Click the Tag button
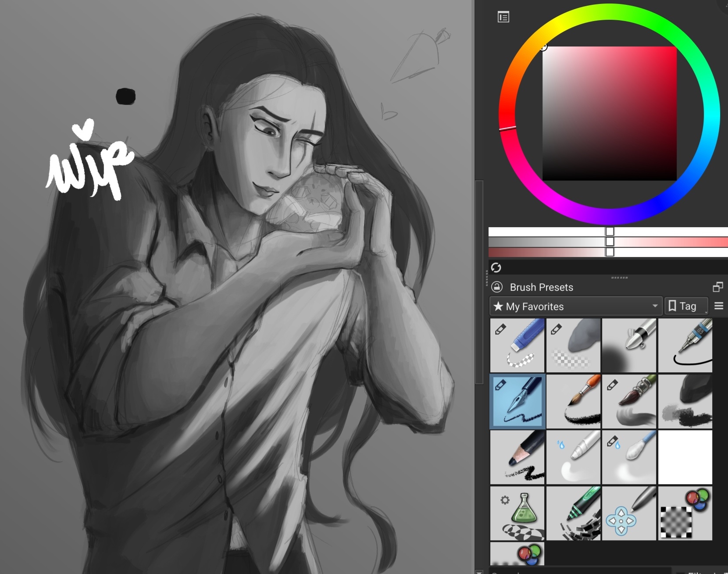 686,306
